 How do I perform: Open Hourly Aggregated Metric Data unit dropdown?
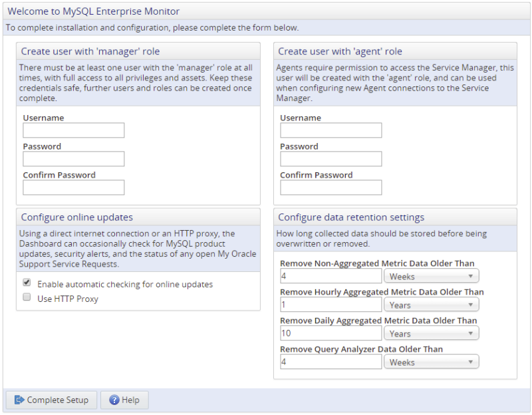[x=431, y=305]
